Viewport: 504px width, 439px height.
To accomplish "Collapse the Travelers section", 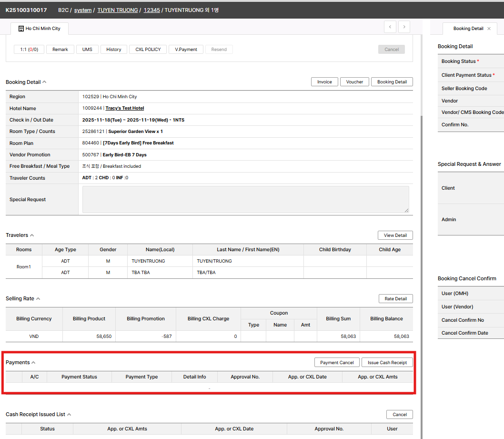I will click(32, 235).
